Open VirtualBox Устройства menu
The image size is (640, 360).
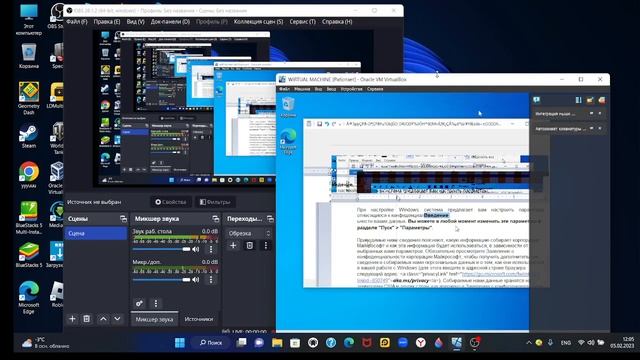point(351,89)
